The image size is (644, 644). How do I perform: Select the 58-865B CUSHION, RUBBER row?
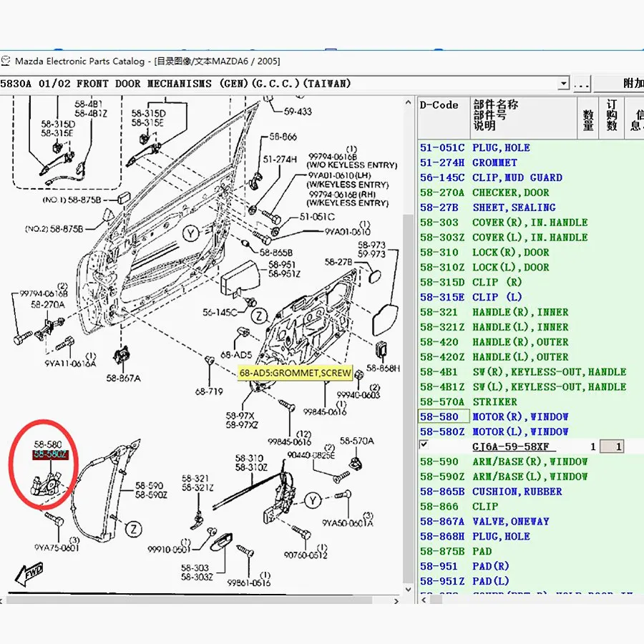(531, 492)
